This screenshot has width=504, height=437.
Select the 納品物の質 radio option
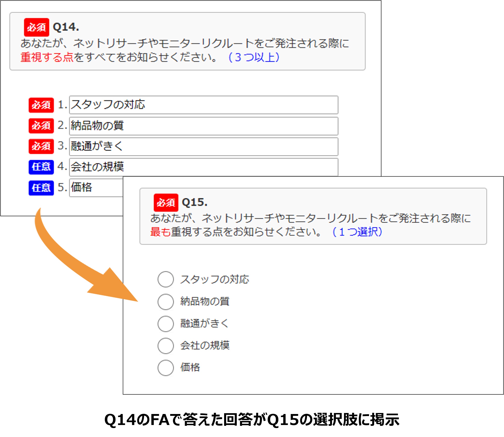166,302
